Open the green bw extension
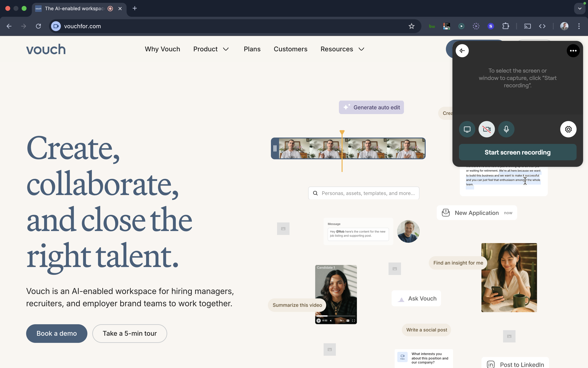The width and height of the screenshot is (588, 368). click(x=432, y=26)
